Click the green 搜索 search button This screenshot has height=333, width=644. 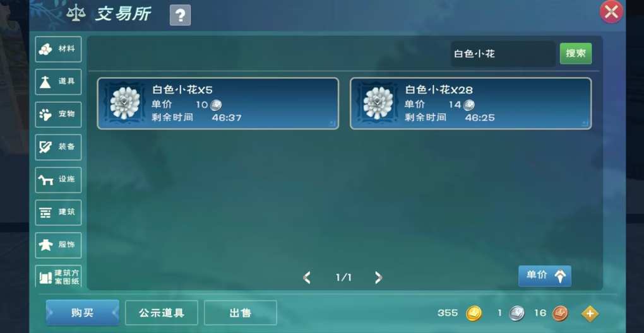click(x=575, y=54)
